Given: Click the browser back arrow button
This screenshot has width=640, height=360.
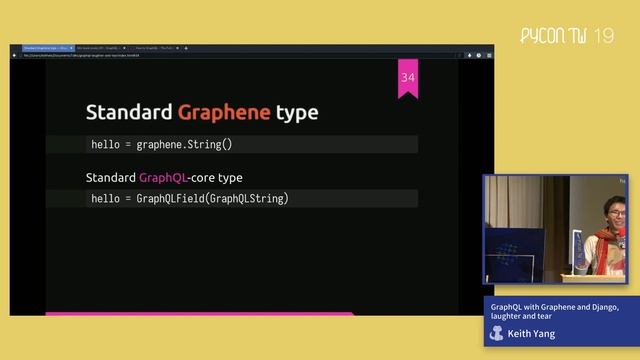Looking at the screenshot, I should 14,55.
